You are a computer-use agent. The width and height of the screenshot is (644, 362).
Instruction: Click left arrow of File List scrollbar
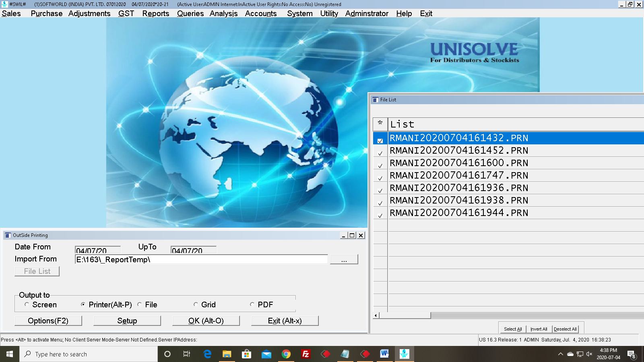tap(376, 315)
